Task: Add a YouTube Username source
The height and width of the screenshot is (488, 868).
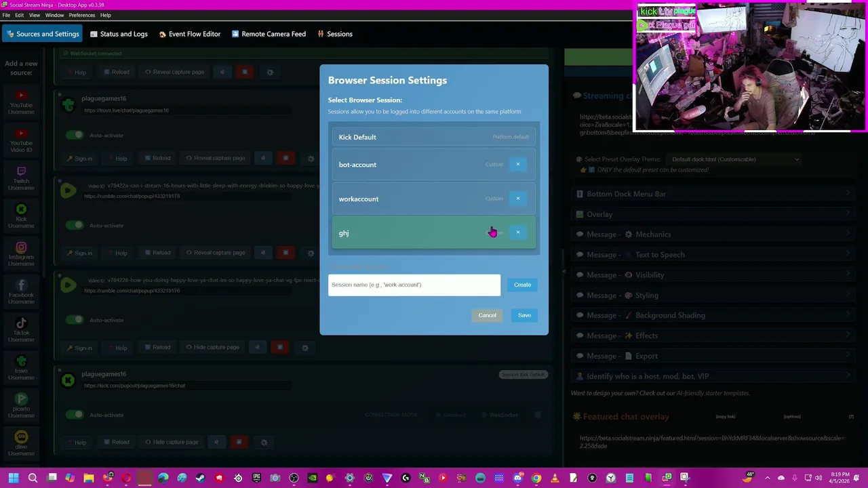Action: point(21,103)
